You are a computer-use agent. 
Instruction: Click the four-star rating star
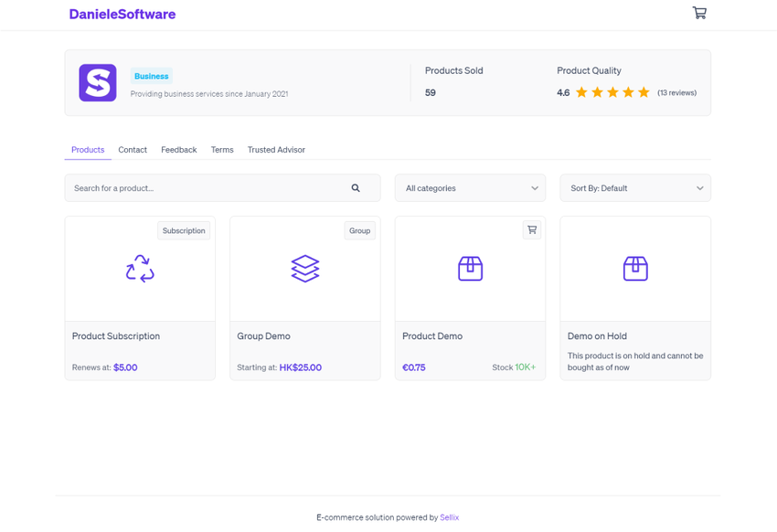click(627, 92)
